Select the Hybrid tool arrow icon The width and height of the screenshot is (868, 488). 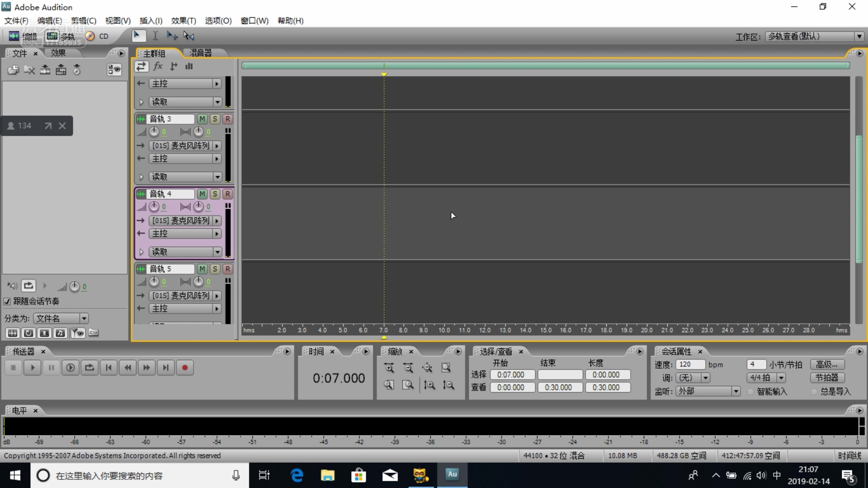coord(138,36)
